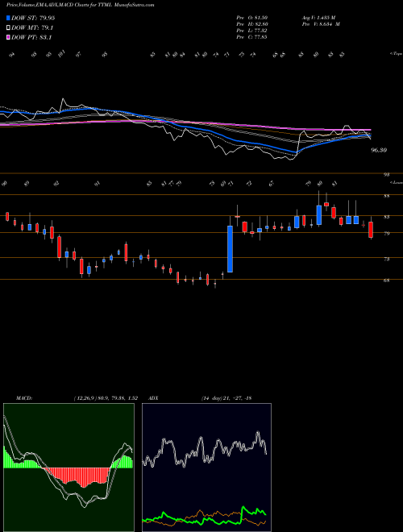Click the 'Avg V: 1.435 M' value

[318, 18]
